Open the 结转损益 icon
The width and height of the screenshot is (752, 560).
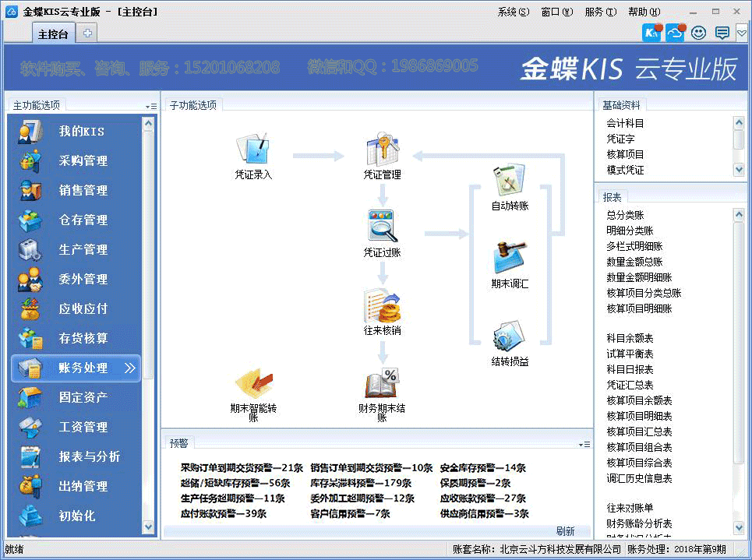pyautogui.click(x=510, y=336)
